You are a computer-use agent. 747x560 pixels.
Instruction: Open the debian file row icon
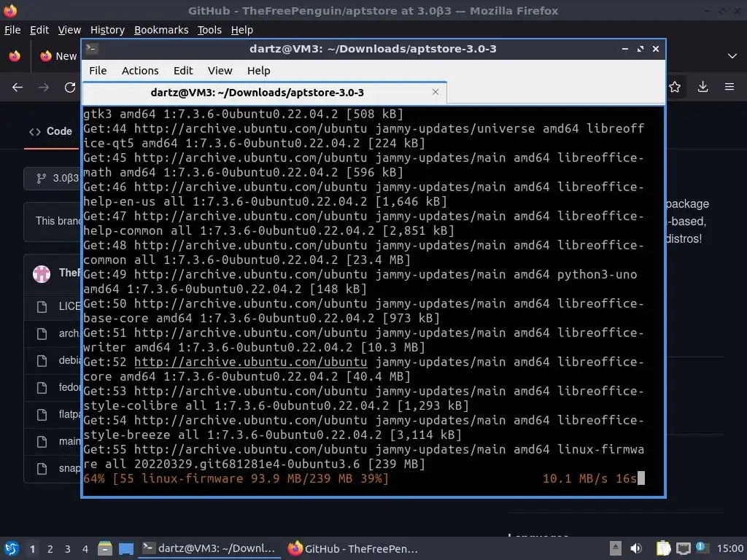click(x=42, y=361)
